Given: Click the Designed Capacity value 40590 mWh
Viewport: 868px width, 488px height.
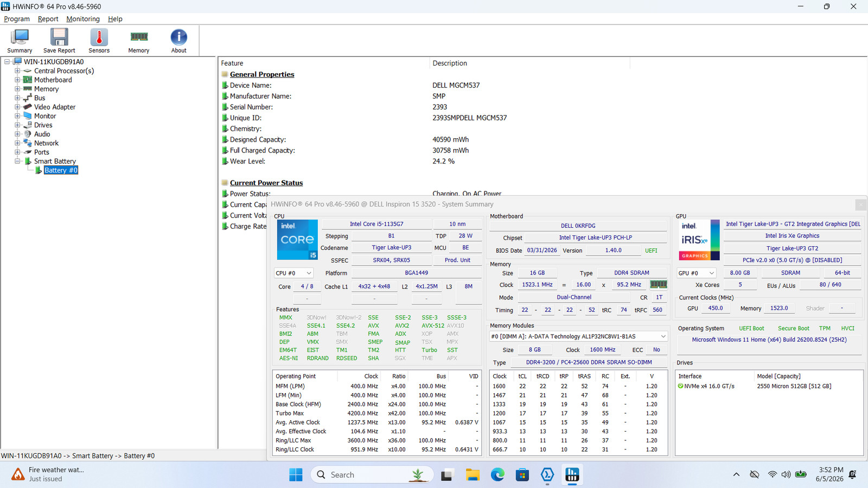Looking at the screenshot, I should [451, 139].
